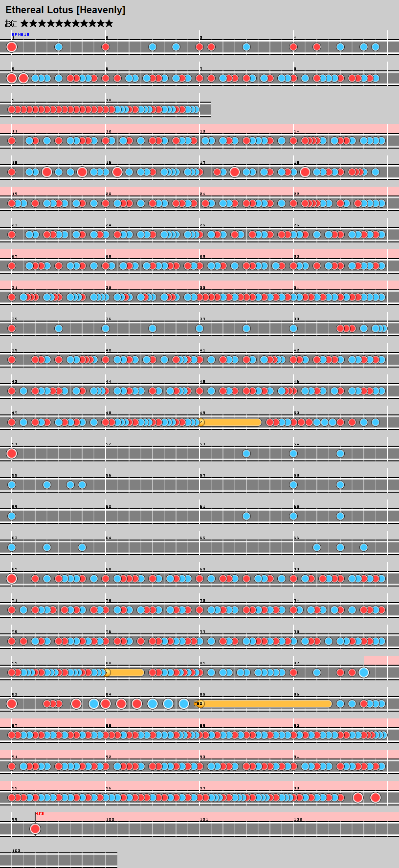Click the big red note starting measure 51

click(x=12, y=454)
